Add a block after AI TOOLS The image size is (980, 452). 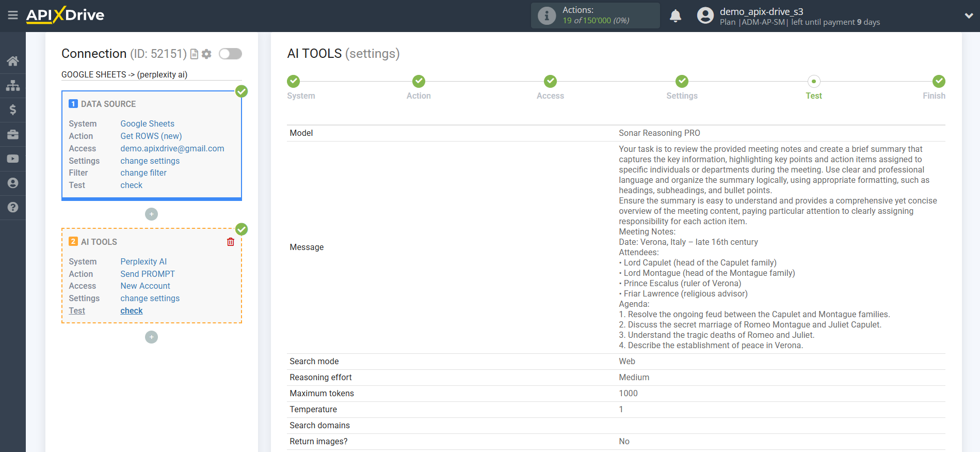151,337
